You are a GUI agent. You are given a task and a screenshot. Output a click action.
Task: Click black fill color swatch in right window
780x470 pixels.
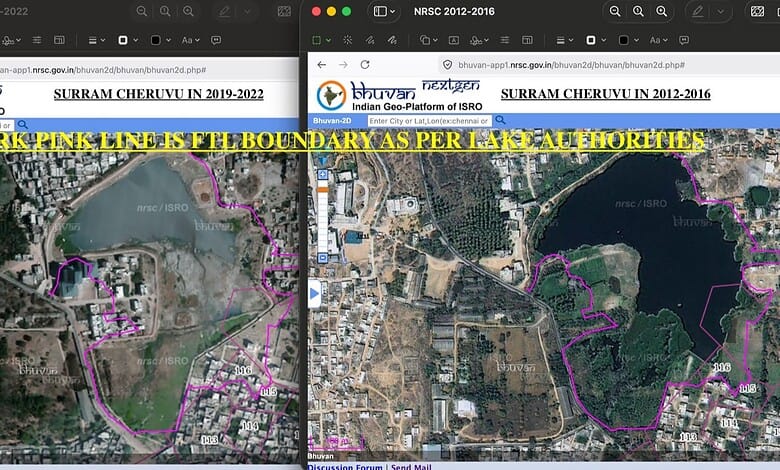point(624,40)
